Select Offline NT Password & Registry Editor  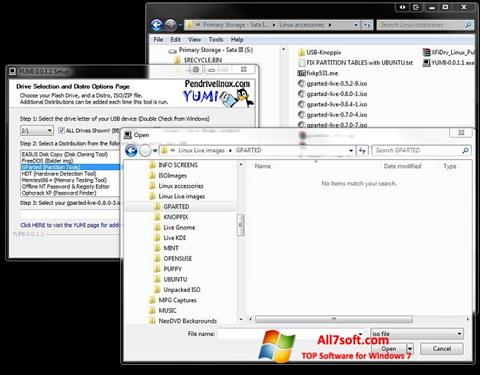(x=65, y=186)
